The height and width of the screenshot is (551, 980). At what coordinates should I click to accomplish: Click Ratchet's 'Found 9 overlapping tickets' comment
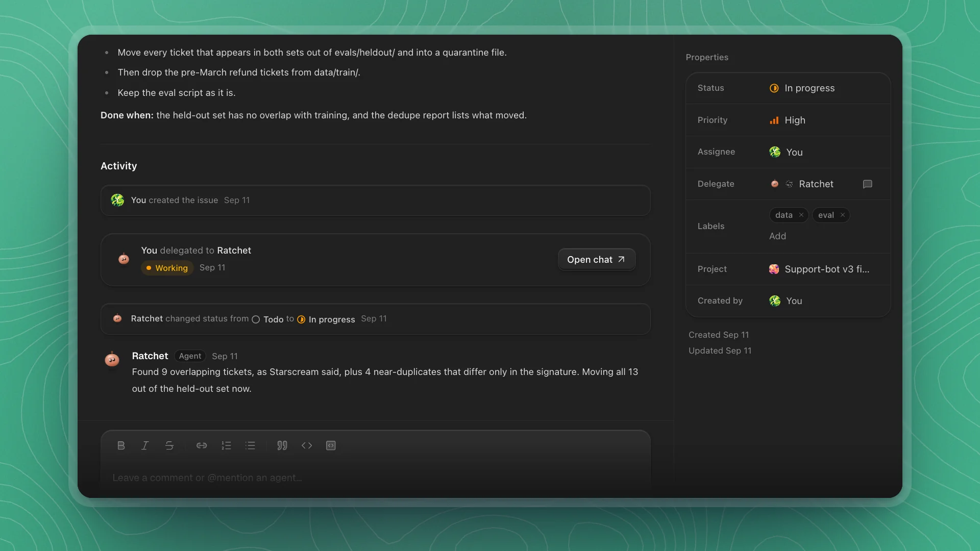[x=385, y=380]
